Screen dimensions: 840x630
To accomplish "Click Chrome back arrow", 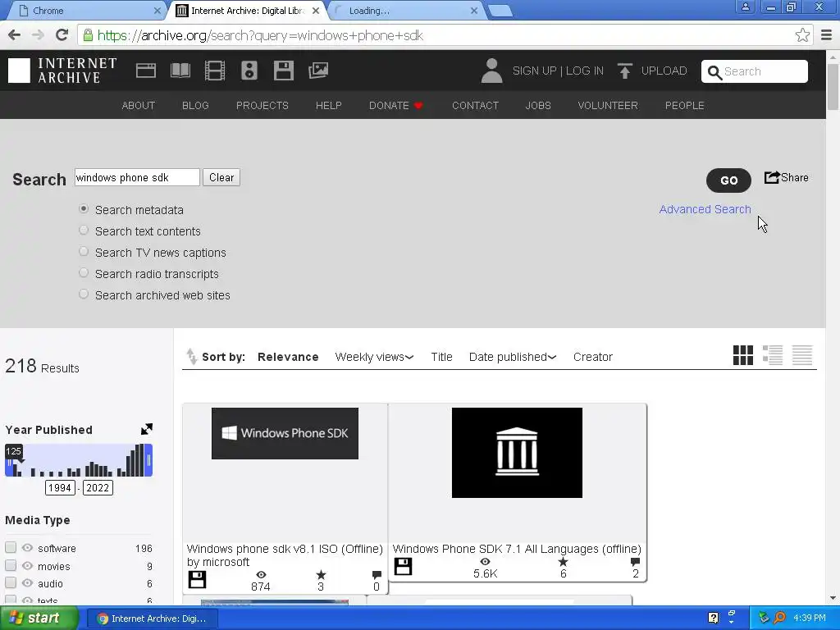I will pos(15,35).
